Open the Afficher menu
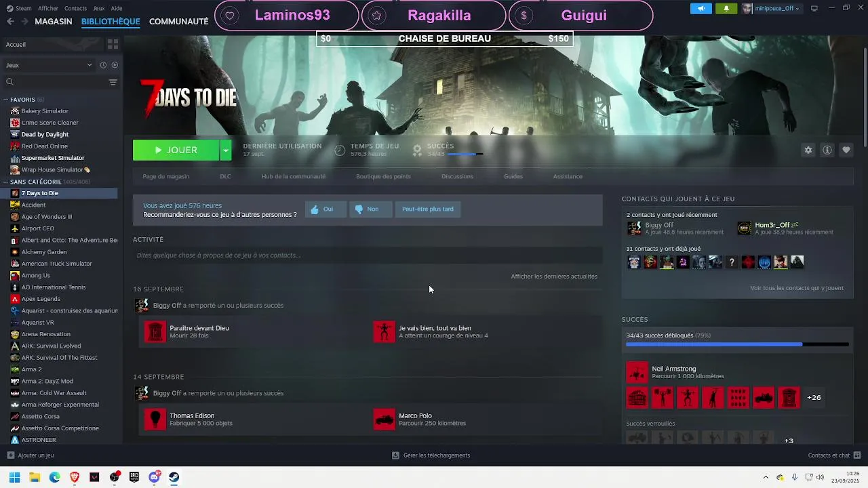This screenshot has height=488, width=868. click(48, 8)
